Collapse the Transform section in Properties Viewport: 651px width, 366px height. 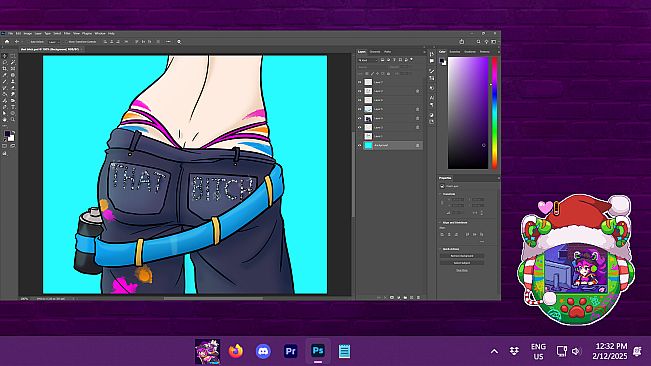click(x=441, y=194)
